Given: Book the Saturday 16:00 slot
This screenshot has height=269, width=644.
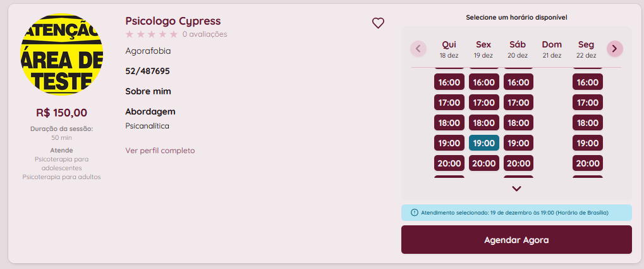Looking at the screenshot, I should coord(518,82).
